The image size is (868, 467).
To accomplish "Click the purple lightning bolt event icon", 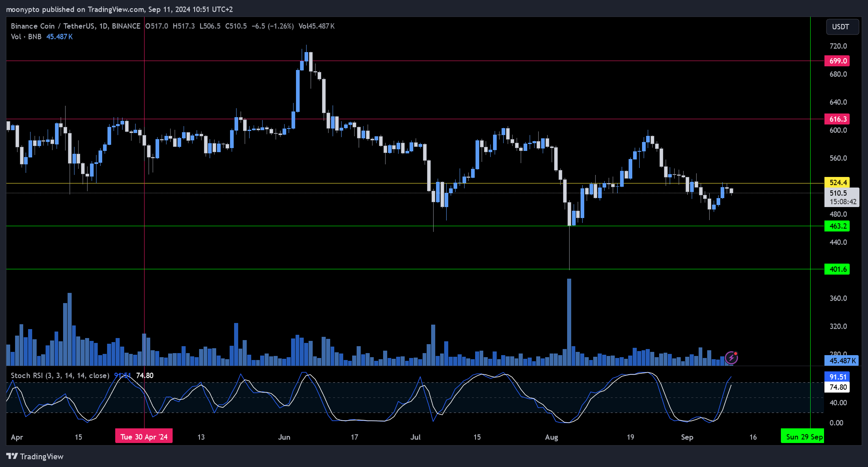I will tap(732, 358).
